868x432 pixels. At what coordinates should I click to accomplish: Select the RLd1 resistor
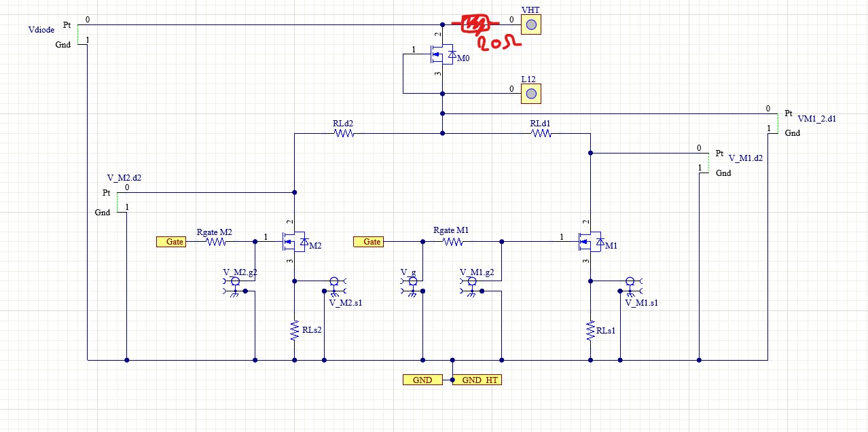click(x=541, y=133)
